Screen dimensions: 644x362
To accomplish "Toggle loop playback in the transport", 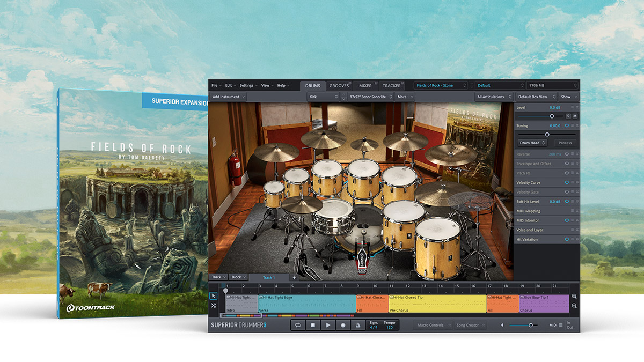I will [298, 325].
